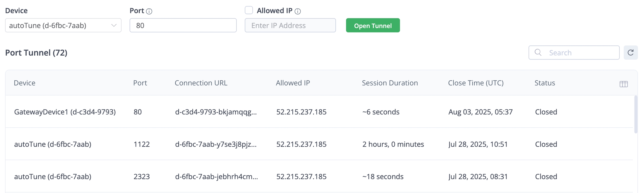
Task: Click the Allowed IP info icon
Action: (298, 11)
